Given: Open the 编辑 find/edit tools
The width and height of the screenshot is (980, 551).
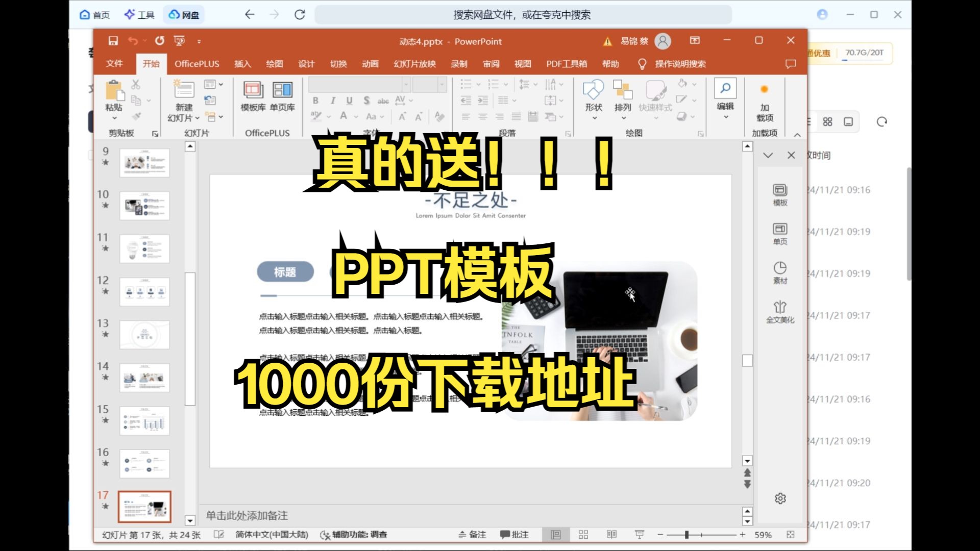Looking at the screenshot, I should [x=725, y=98].
